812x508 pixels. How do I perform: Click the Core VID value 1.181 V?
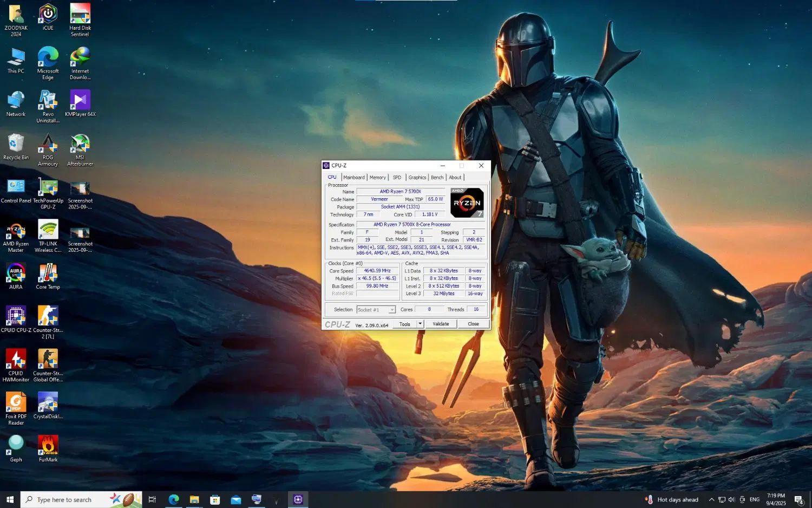coord(430,214)
